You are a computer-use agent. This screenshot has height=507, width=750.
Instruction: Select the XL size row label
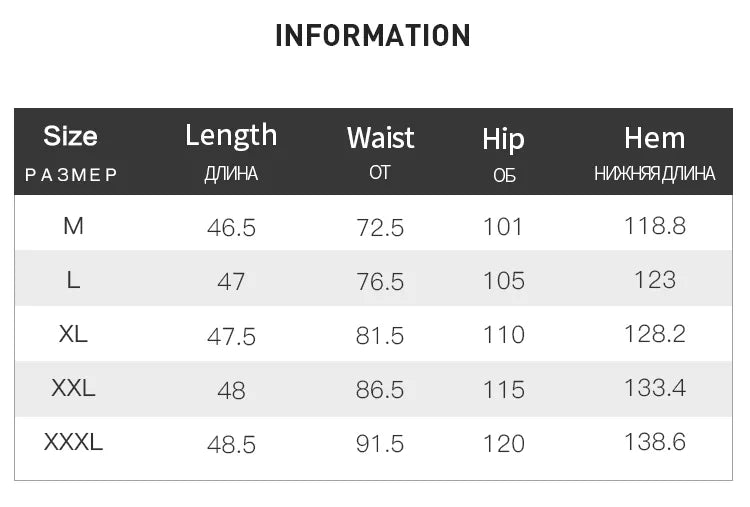[x=73, y=334]
